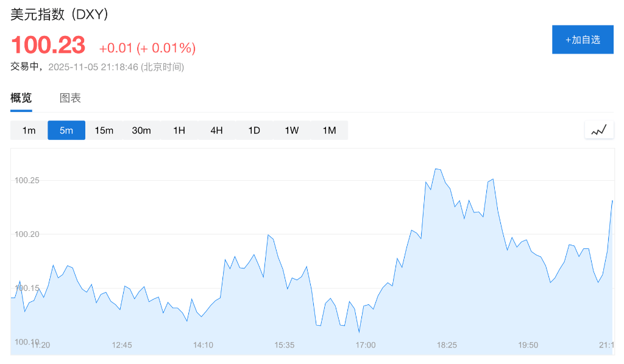Open the line chart style icon
Image resolution: width=624 pixels, height=364 pixels.
599,130
